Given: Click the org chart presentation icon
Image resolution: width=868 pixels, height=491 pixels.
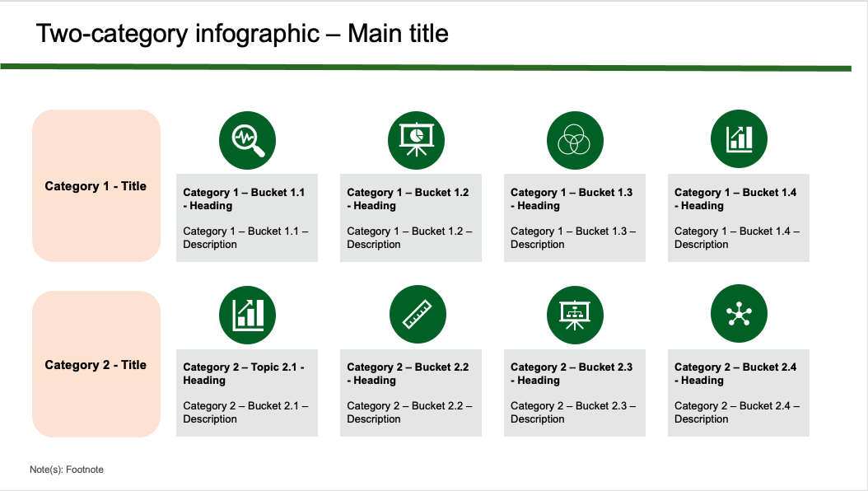Looking at the screenshot, I should [x=575, y=314].
